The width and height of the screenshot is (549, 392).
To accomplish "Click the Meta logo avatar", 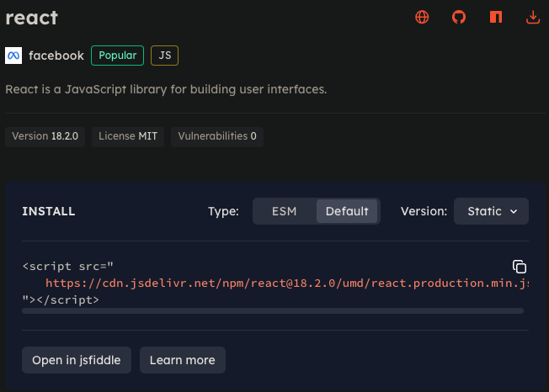I will [13, 56].
